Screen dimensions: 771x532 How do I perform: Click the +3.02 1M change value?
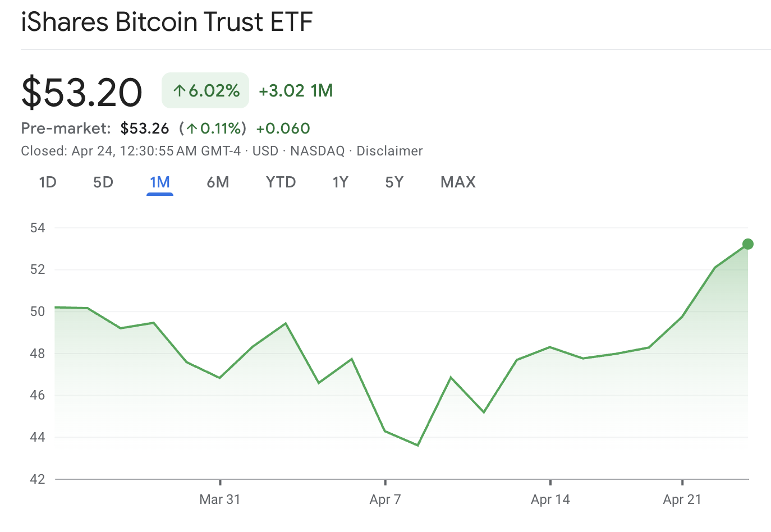(x=296, y=90)
